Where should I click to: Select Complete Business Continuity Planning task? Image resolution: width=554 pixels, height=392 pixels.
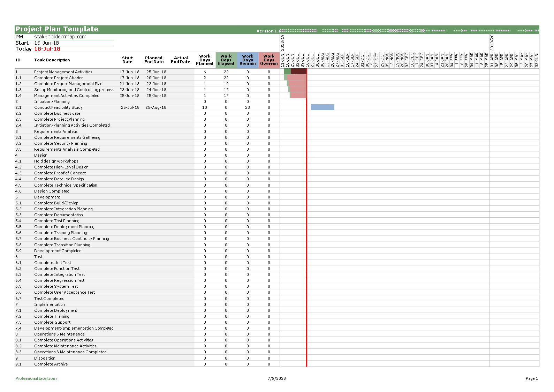point(71,239)
